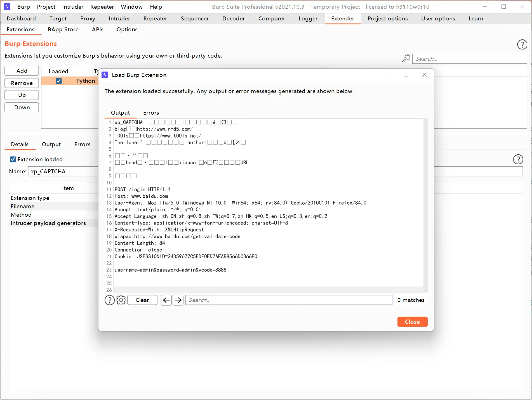
Task: Uncheck the Loaded checkbox for Python extension
Action: (x=58, y=81)
